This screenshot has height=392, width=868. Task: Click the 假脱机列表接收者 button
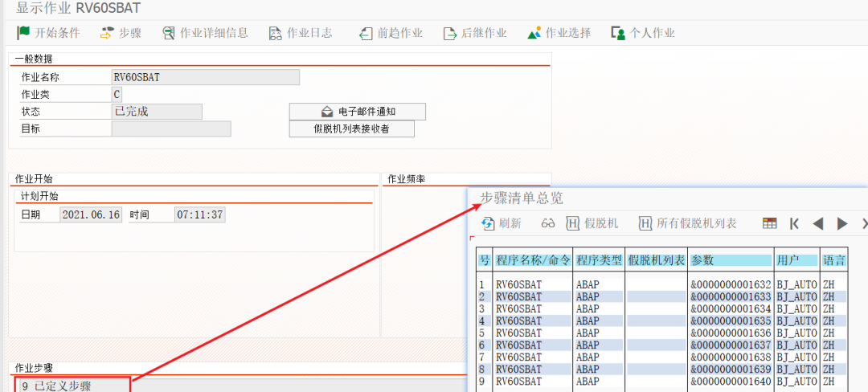[x=351, y=129]
